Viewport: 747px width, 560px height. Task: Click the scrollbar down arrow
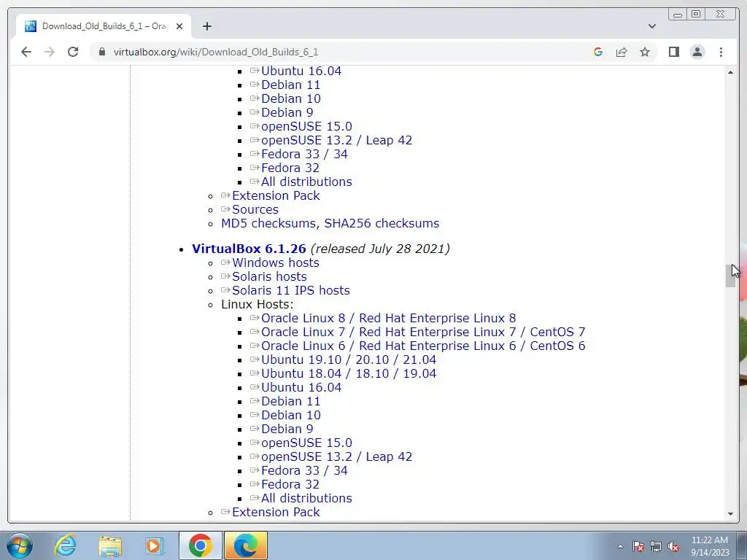point(730,514)
